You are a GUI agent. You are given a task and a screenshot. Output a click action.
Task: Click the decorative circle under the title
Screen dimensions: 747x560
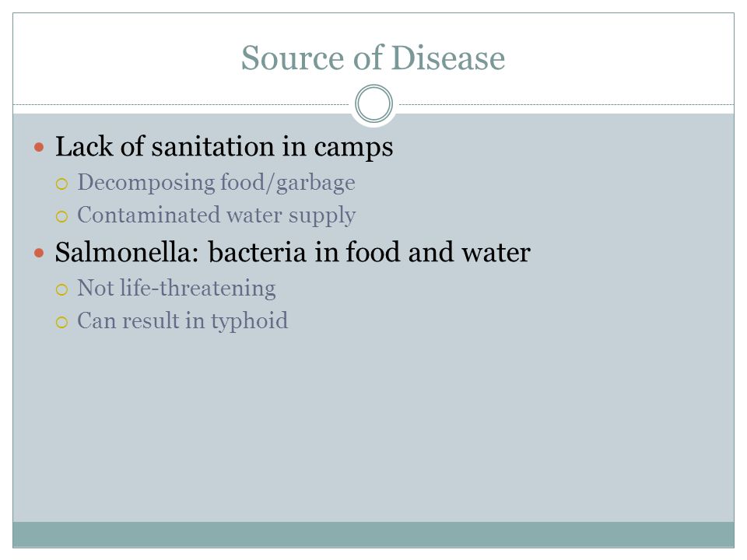[374, 103]
